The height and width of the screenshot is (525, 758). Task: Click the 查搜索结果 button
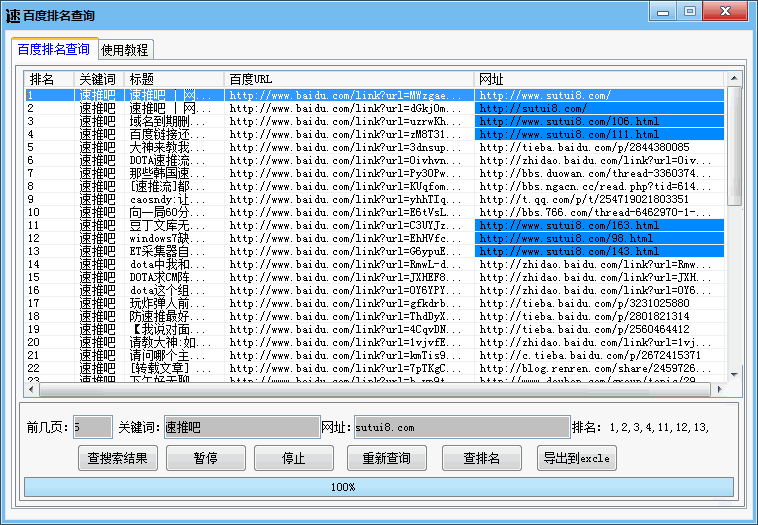tap(117, 458)
